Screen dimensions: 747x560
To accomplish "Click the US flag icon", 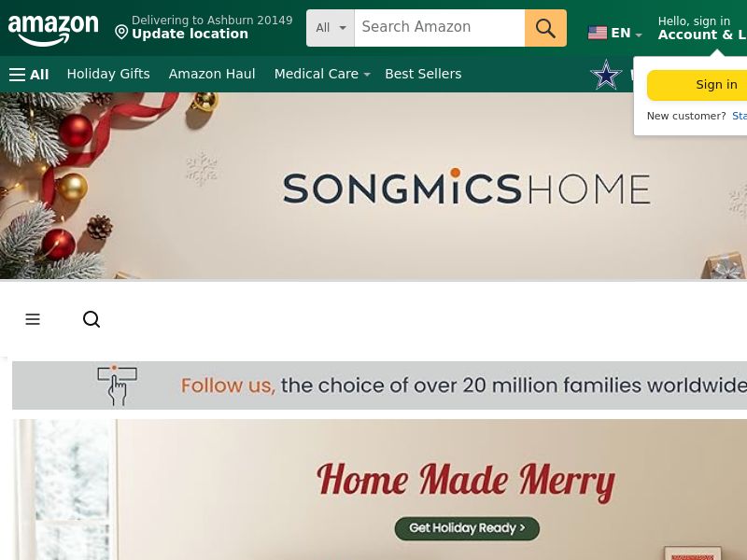I will [x=598, y=33].
